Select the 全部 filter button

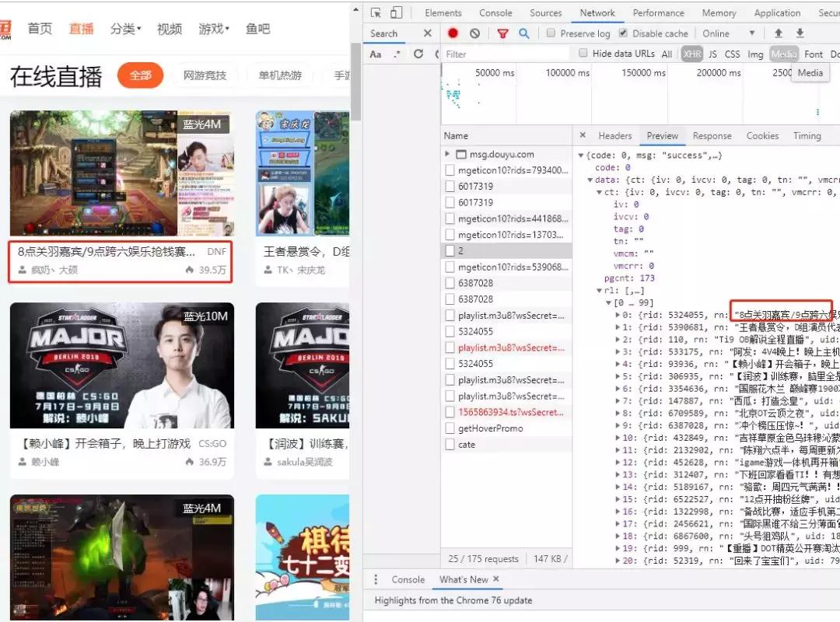(x=140, y=76)
